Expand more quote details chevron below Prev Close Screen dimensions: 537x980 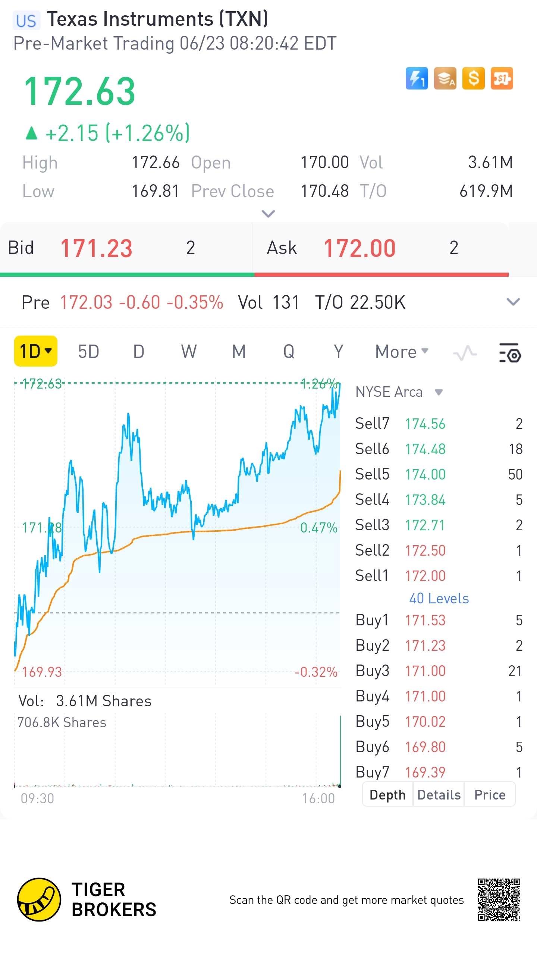click(268, 214)
